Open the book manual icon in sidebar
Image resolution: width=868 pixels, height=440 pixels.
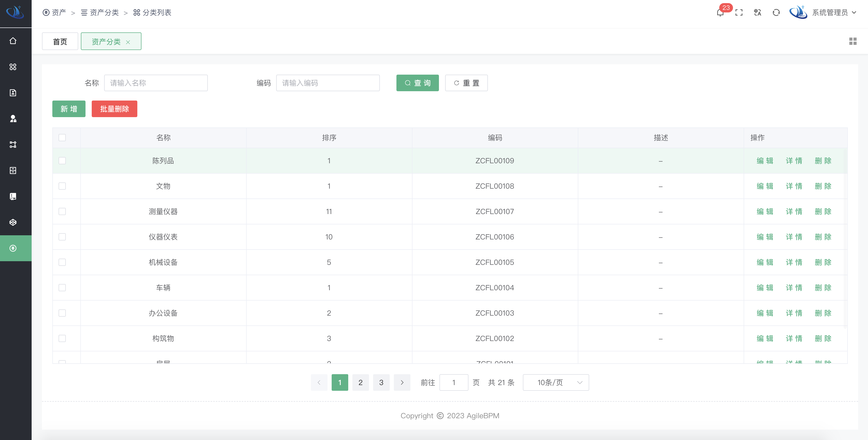13,196
